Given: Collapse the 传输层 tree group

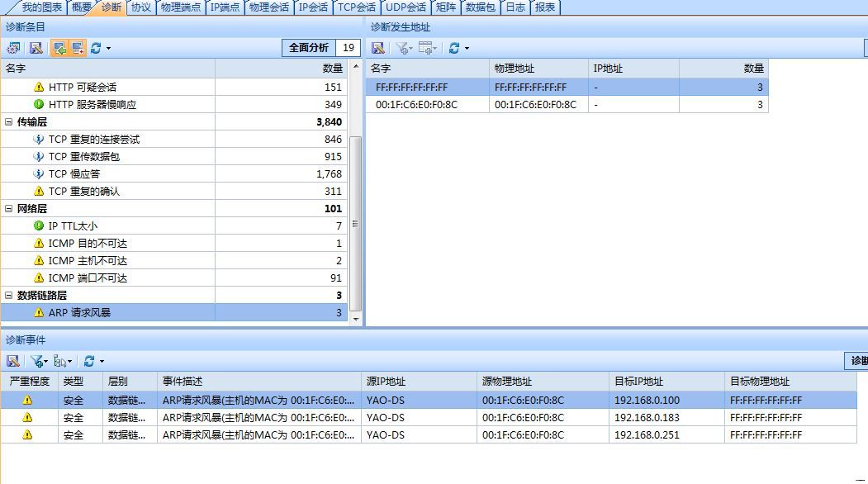Looking at the screenshot, I should 9,122.
